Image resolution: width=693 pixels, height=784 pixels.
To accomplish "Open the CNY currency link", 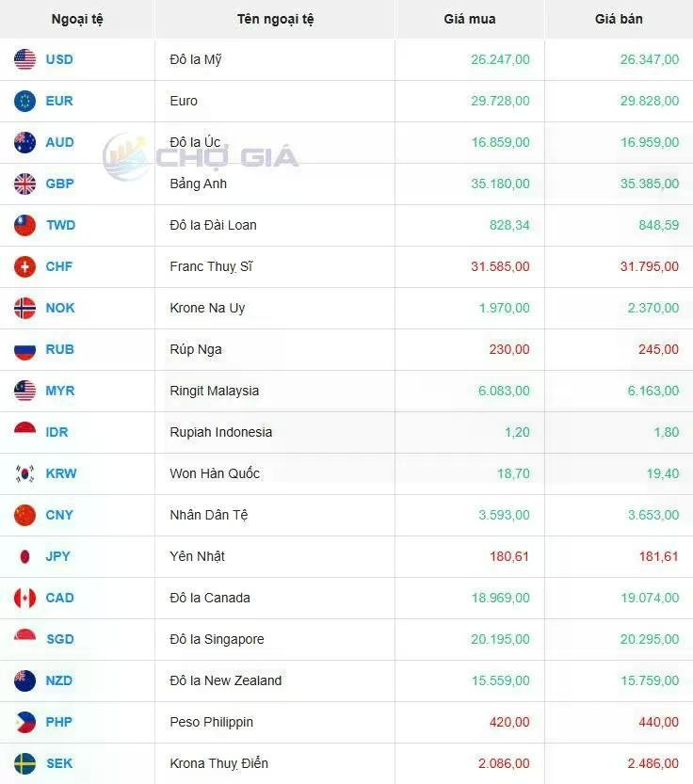I will [59, 515].
